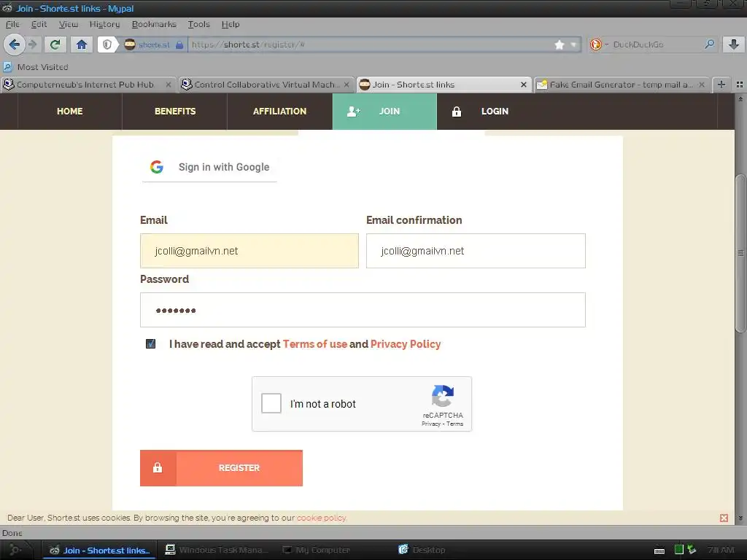747x560 pixels.
Task: Dismiss the cookie notice close icon
Action: (x=724, y=518)
